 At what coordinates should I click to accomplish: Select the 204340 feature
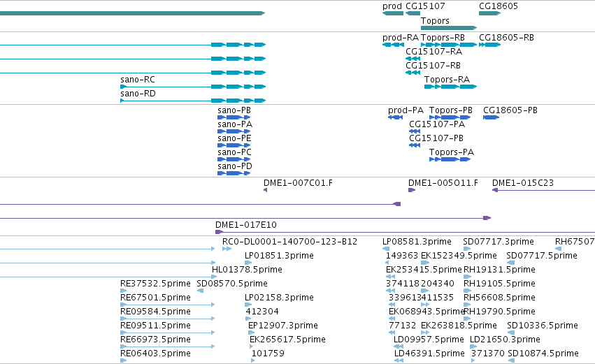[x=425, y=291]
